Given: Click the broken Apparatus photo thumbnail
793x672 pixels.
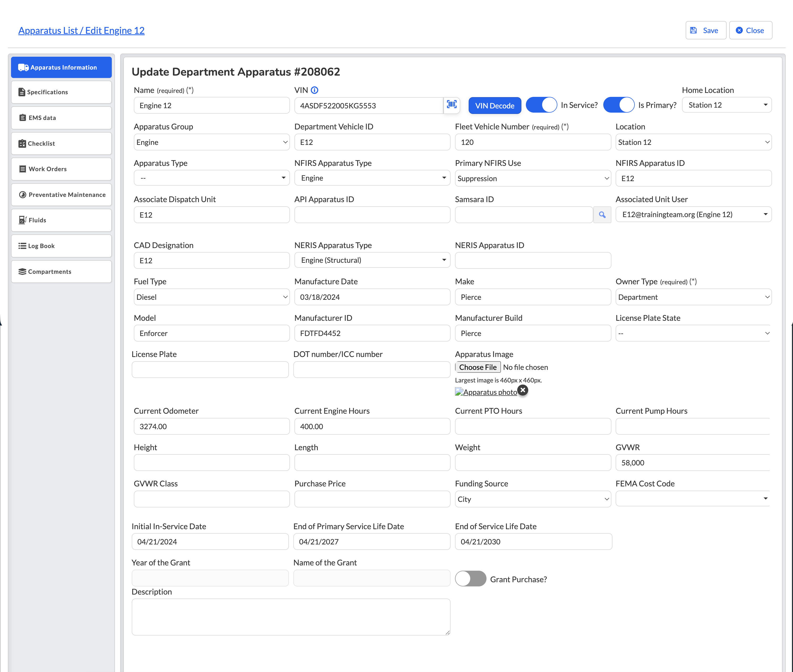Looking at the screenshot, I should pyautogui.click(x=486, y=392).
